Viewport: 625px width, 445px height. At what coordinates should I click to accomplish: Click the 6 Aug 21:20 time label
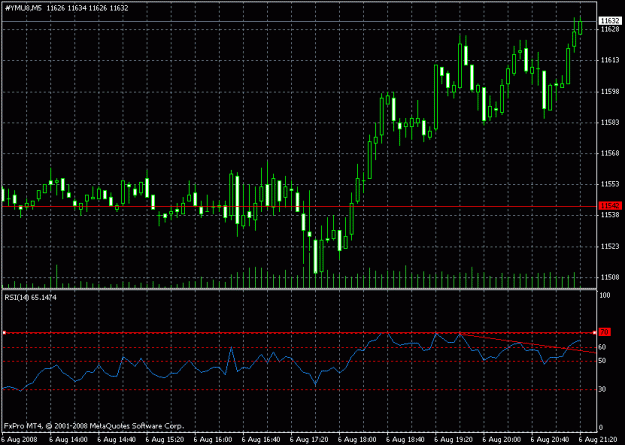click(x=598, y=439)
